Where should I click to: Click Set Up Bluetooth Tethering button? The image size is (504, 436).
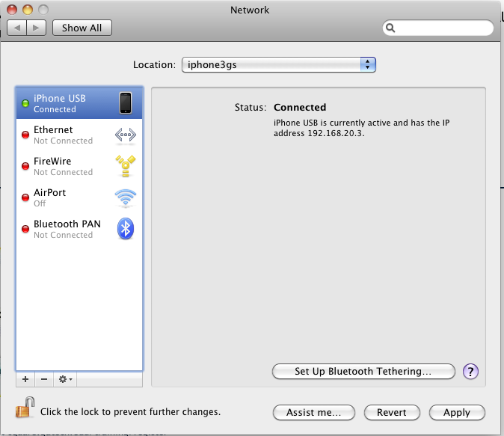pos(363,372)
